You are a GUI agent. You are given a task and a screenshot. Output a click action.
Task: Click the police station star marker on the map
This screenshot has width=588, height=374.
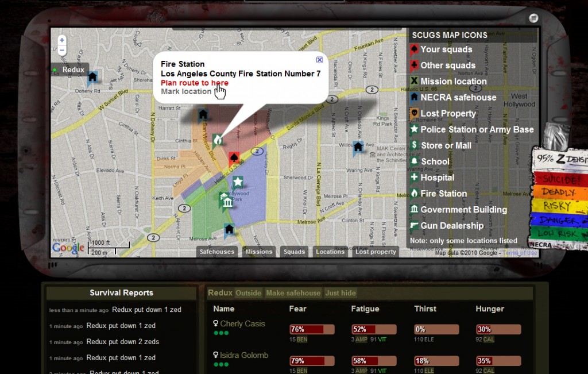238,182
